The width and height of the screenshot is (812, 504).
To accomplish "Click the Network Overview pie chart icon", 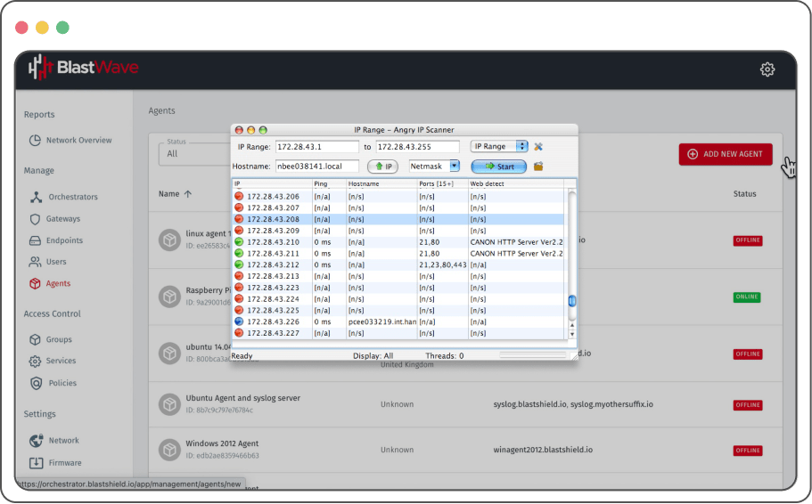I will point(35,140).
